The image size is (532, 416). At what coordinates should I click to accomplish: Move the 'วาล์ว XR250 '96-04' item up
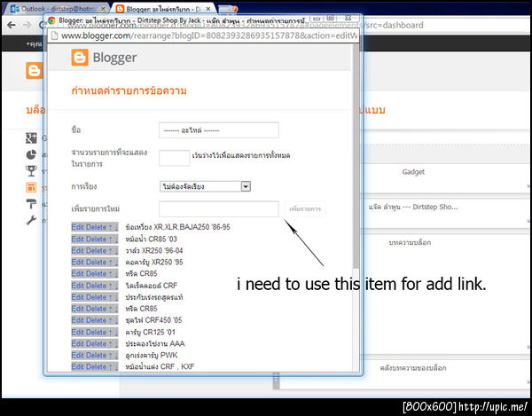(110, 251)
